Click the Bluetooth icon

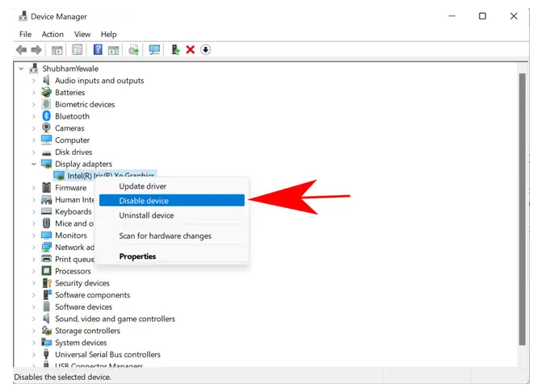pyautogui.click(x=46, y=116)
